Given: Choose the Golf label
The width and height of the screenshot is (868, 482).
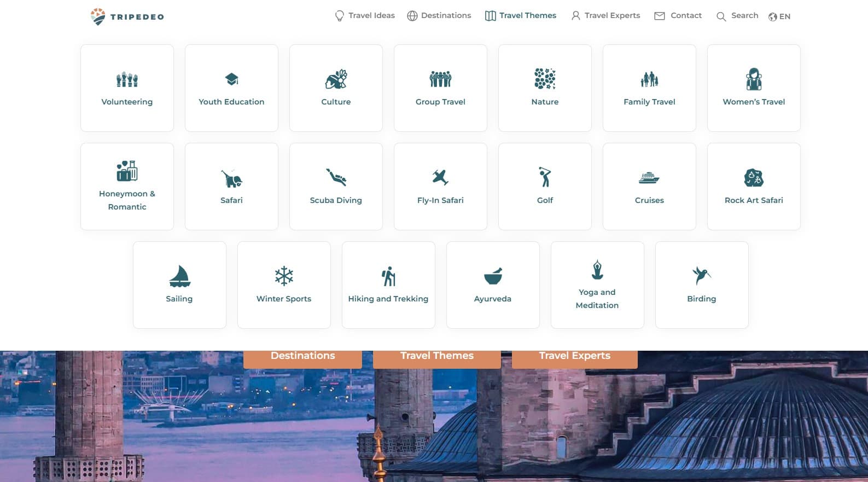Looking at the screenshot, I should click(x=545, y=200).
